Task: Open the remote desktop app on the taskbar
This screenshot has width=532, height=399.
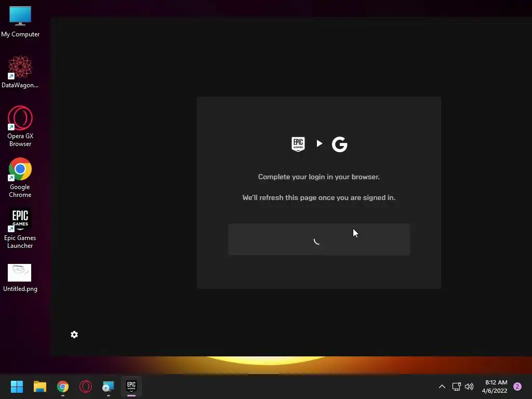Action: point(108,387)
